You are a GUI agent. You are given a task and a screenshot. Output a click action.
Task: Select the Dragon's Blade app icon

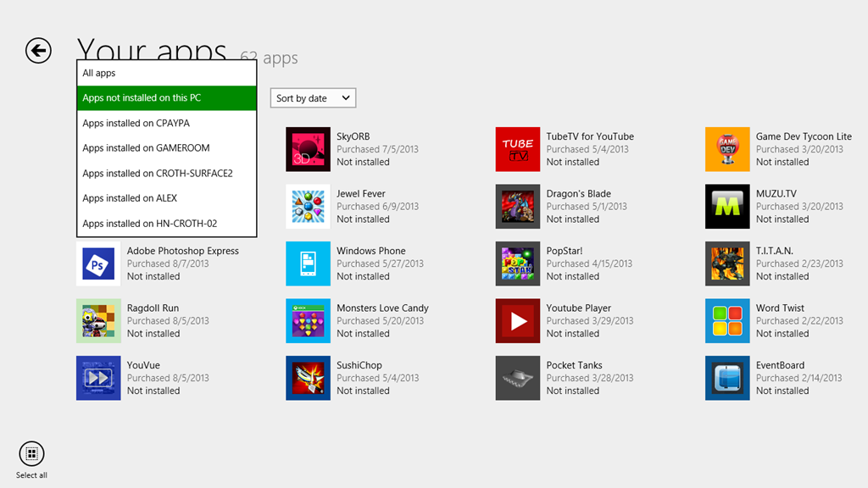518,207
